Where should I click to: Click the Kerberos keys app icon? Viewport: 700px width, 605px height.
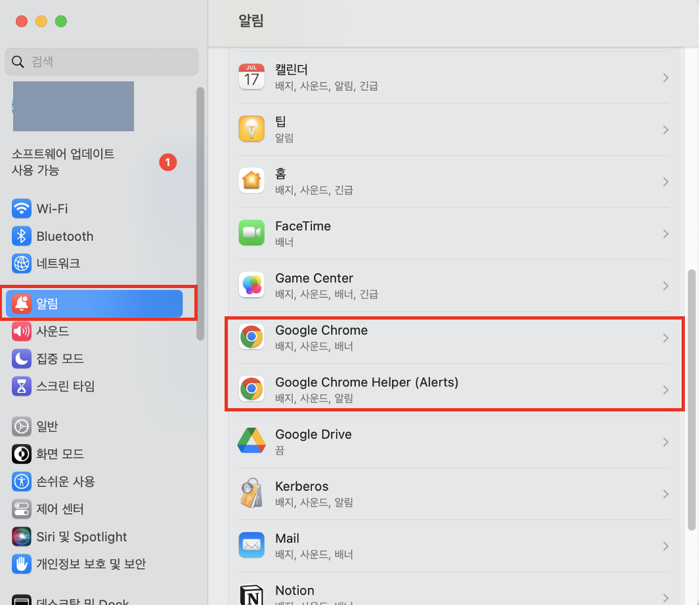252,493
